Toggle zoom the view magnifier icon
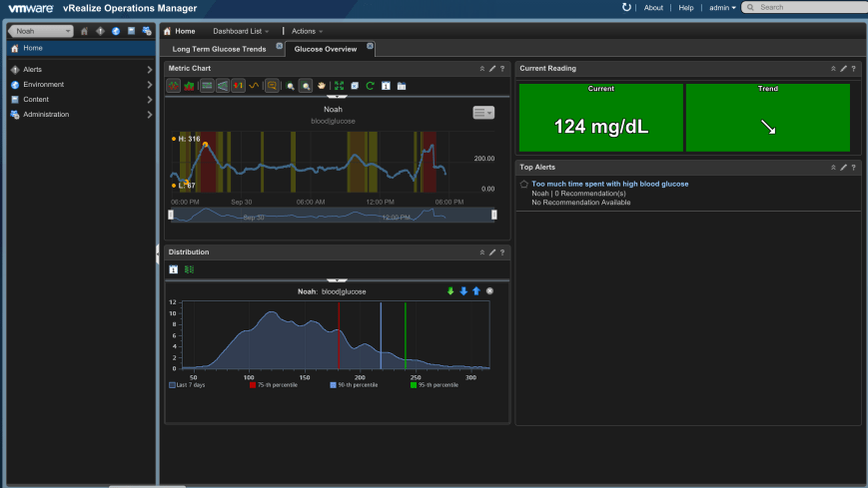 tap(306, 86)
